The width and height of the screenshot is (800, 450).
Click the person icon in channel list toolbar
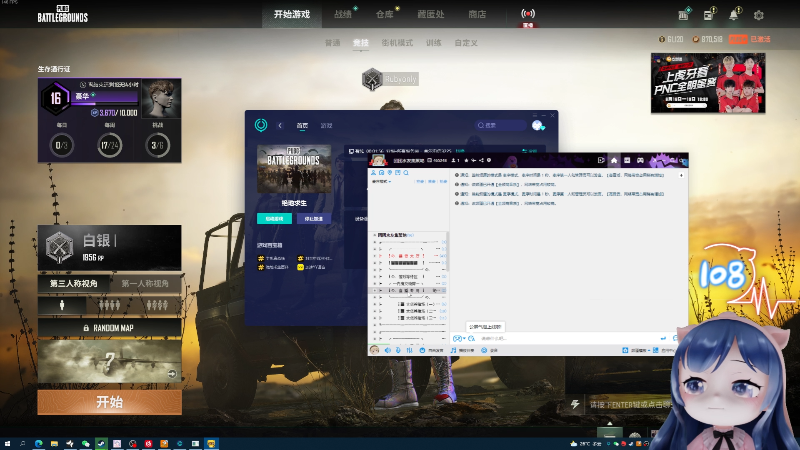tap(373, 173)
